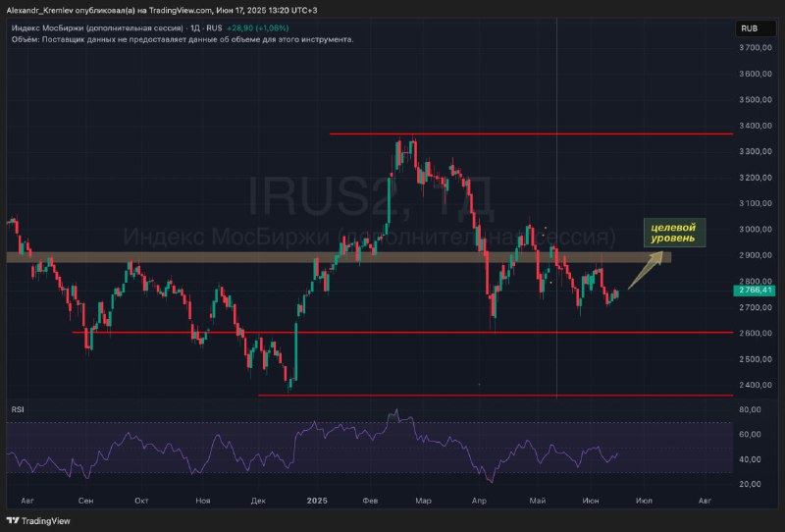Click the RSI indicator label

(18, 409)
